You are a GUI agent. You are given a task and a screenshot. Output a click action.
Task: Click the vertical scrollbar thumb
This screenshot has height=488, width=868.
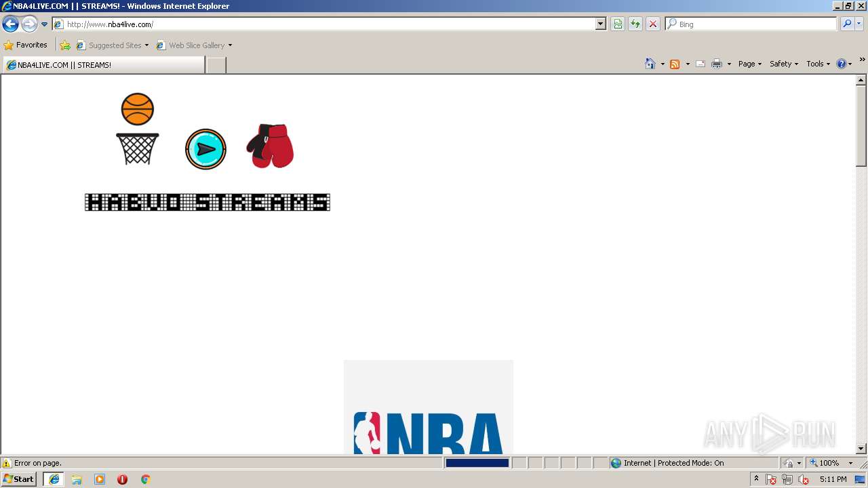(x=861, y=126)
